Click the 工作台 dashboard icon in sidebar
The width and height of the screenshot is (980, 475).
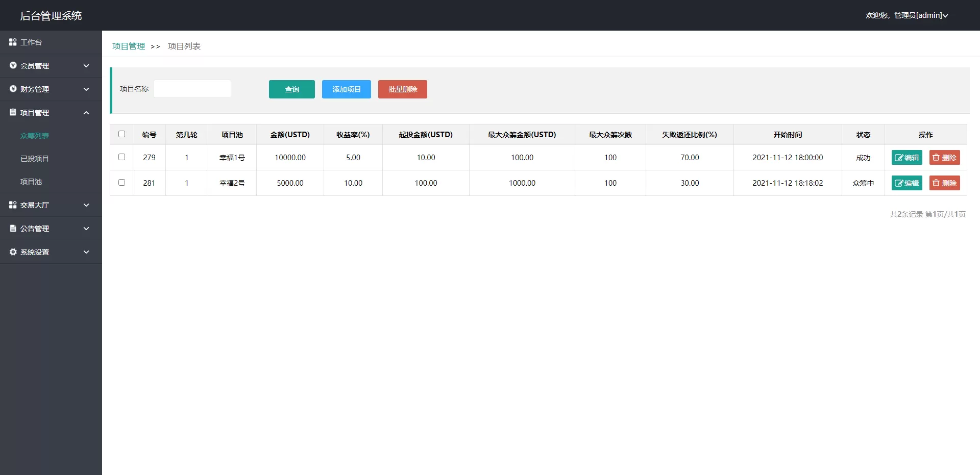(13, 42)
